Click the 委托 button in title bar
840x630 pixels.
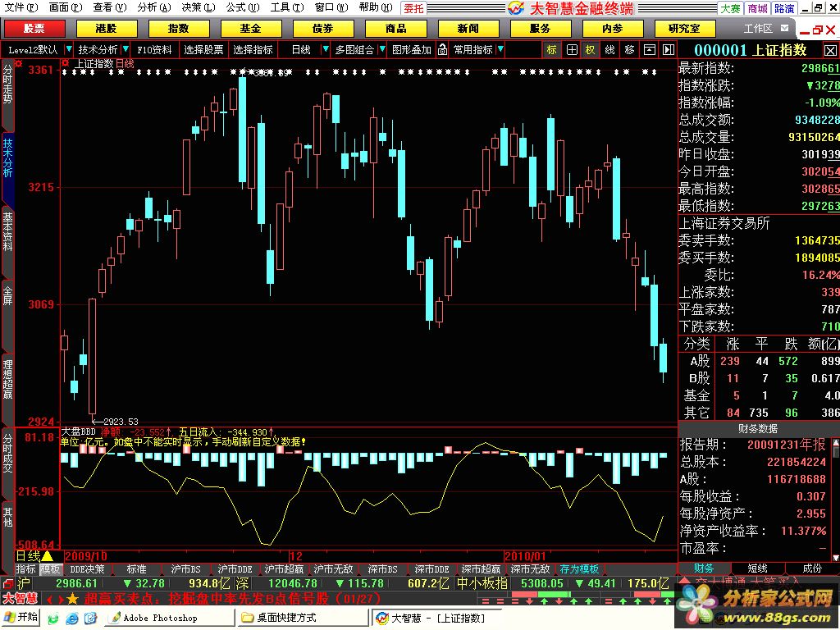click(413, 8)
